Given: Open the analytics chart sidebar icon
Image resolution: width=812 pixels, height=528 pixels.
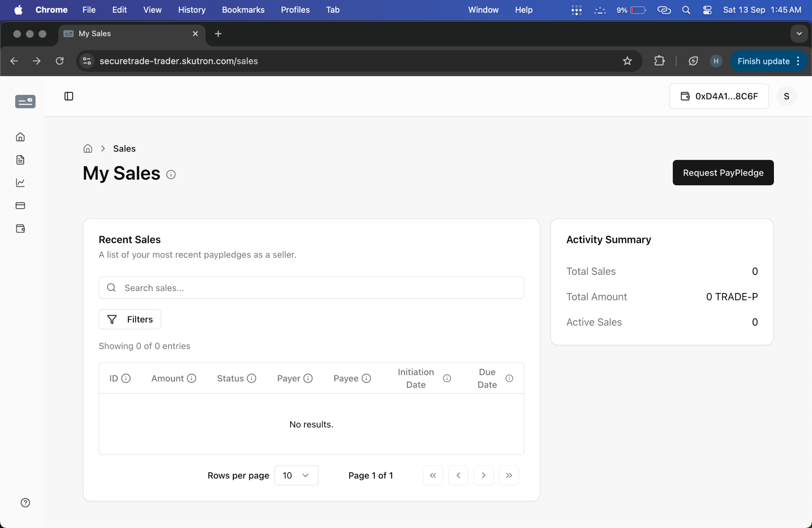Looking at the screenshot, I should click(x=20, y=182).
